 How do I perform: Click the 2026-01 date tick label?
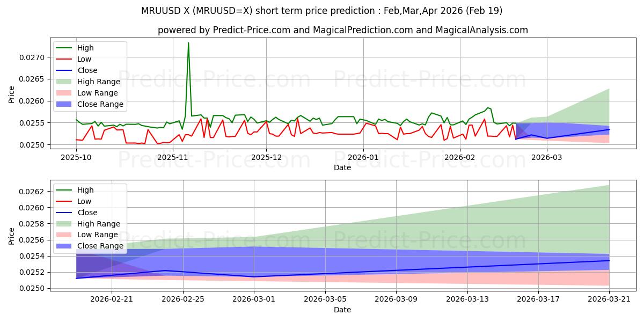pyautogui.click(x=363, y=157)
